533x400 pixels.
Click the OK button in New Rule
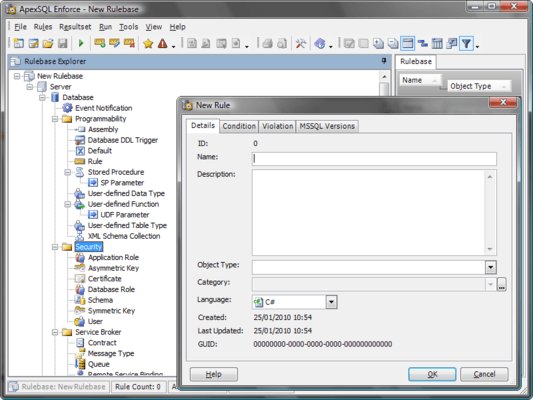432,374
